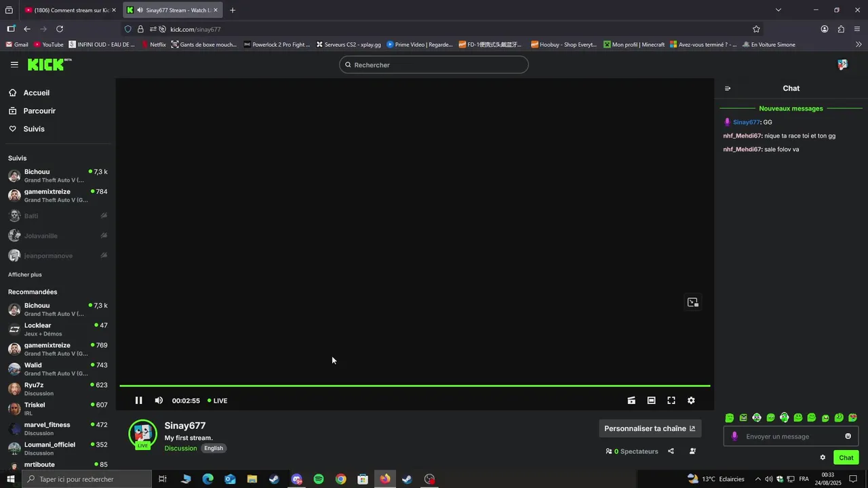Click the purple microphone badge in chat input
868x488 pixels.
click(734, 436)
